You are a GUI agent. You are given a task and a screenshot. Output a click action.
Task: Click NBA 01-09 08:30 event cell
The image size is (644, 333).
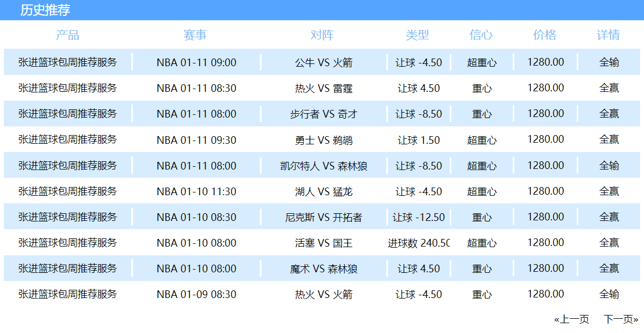pyautogui.click(x=196, y=294)
